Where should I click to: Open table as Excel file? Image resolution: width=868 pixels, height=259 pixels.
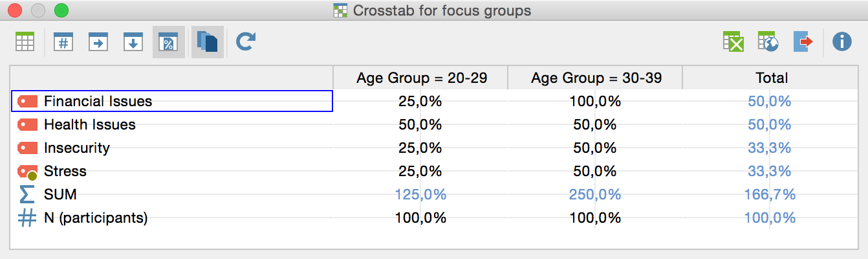point(733,43)
